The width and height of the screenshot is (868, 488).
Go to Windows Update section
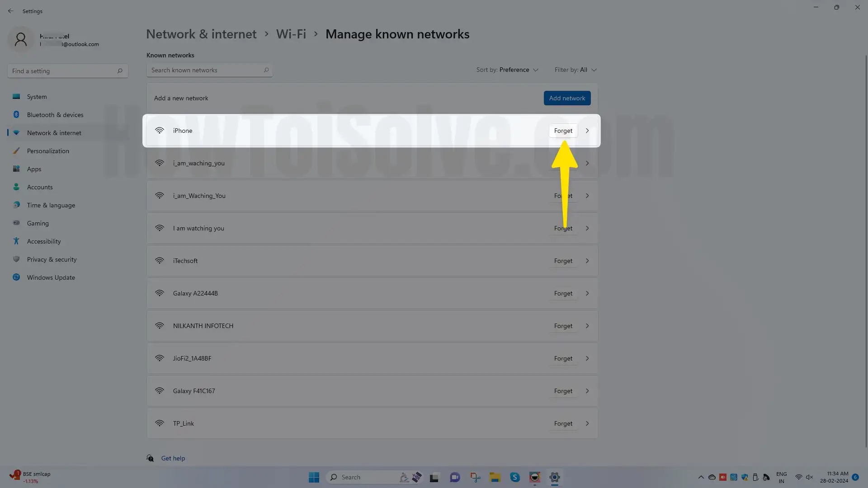click(x=51, y=277)
